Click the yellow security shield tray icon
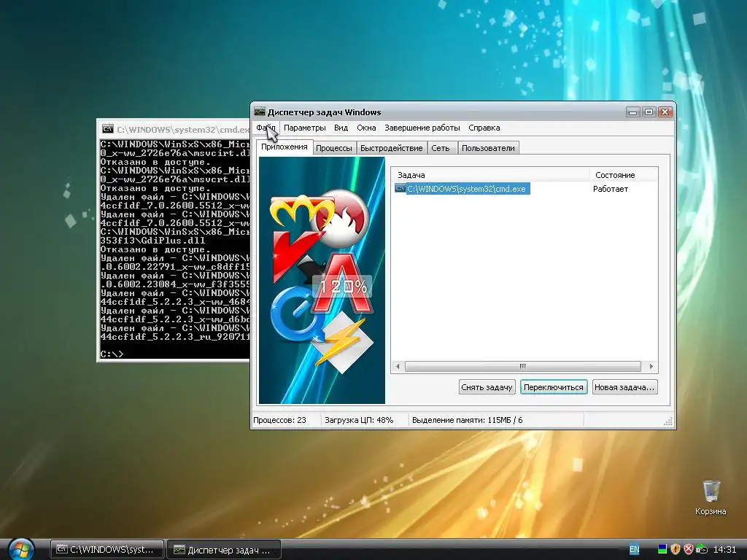747x560 pixels. pos(675,549)
